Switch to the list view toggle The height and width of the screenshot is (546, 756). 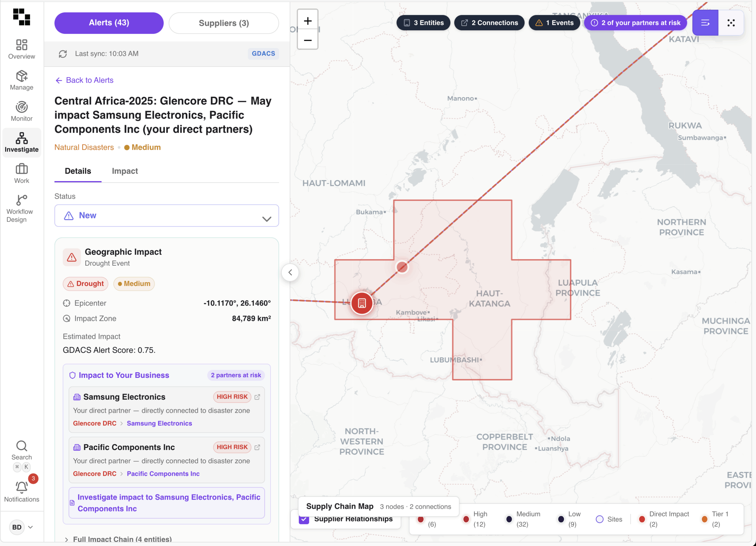pos(705,23)
